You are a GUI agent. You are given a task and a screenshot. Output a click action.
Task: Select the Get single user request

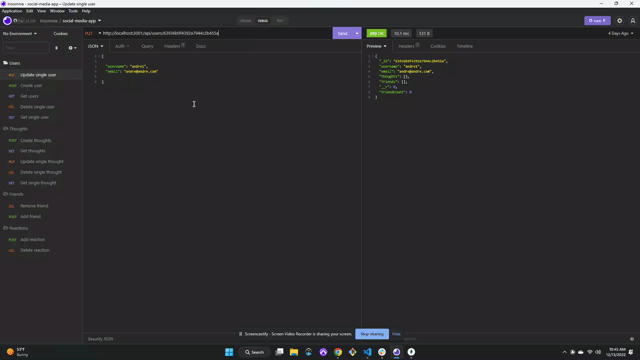coord(41,117)
